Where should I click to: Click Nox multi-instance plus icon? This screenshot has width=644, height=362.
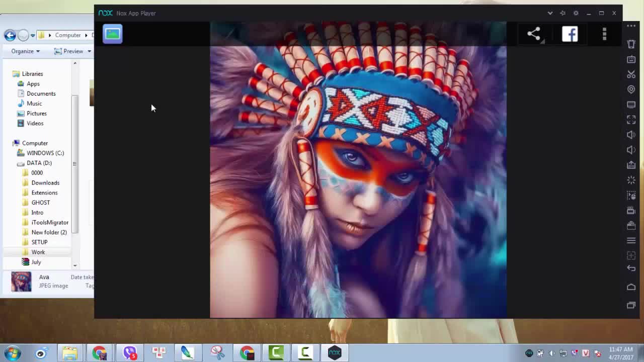tap(631, 255)
